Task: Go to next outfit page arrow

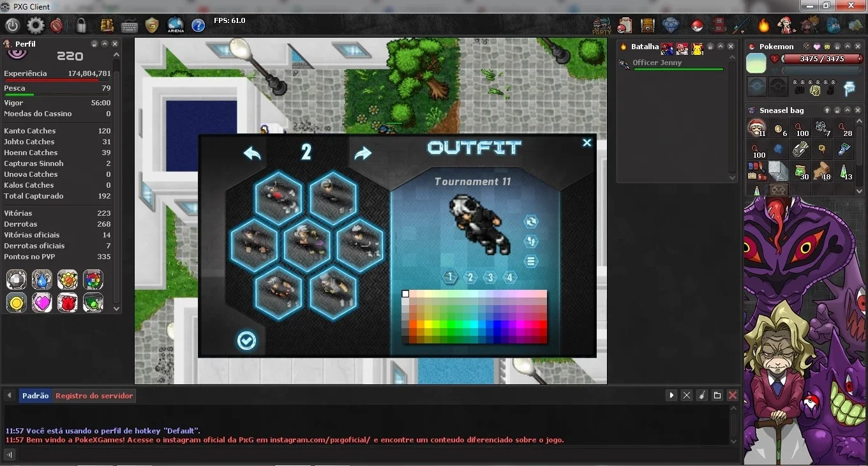Action: tap(363, 153)
